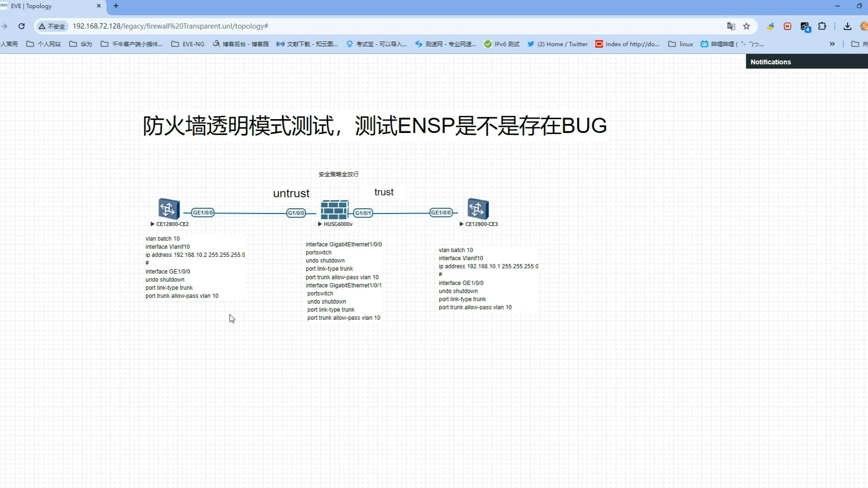Open the 测速网 bookmark
This screenshot has height=488, width=868.
445,44
